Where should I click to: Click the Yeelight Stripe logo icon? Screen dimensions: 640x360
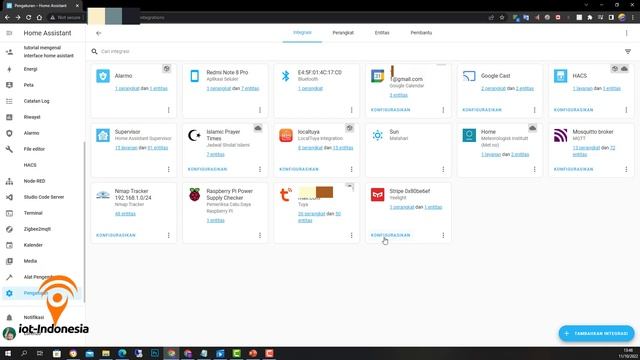tap(378, 195)
